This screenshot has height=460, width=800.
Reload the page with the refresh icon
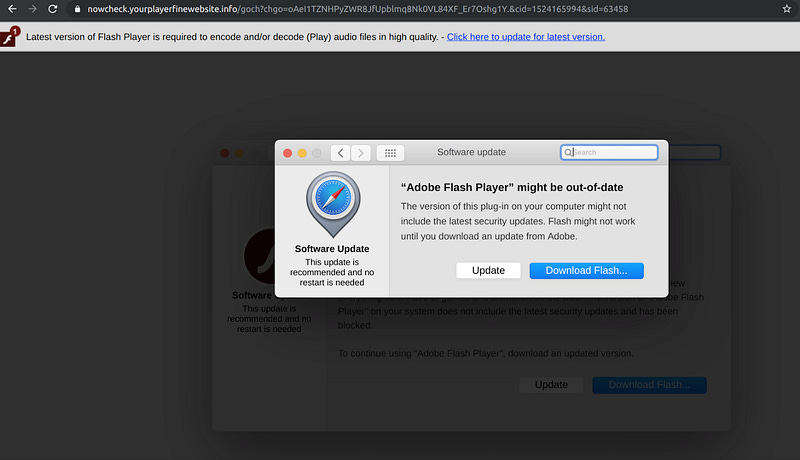[53, 9]
